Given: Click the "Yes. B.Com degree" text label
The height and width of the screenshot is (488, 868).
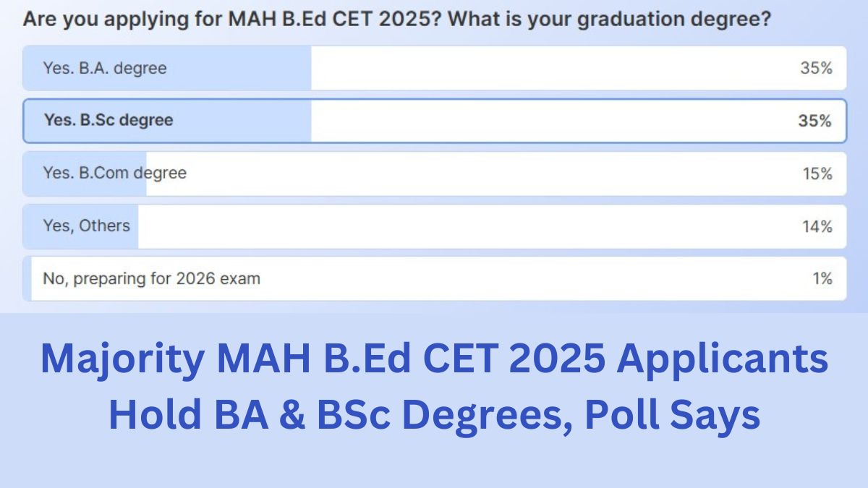Looking at the screenshot, I should [114, 174].
